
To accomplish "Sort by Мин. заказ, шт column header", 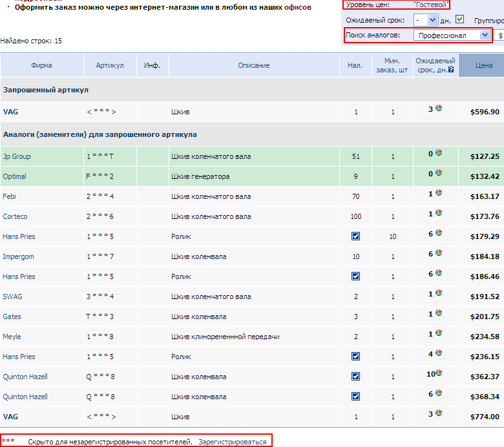I will (x=392, y=65).
